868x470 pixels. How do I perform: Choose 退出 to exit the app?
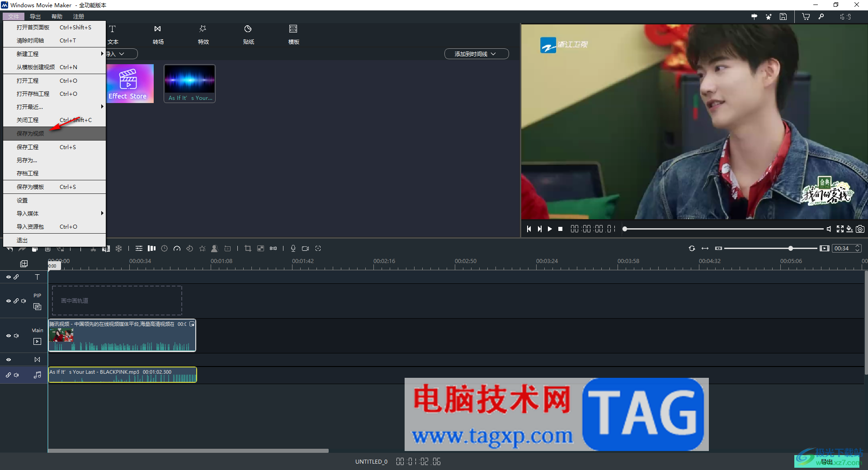pyautogui.click(x=54, y=240)
